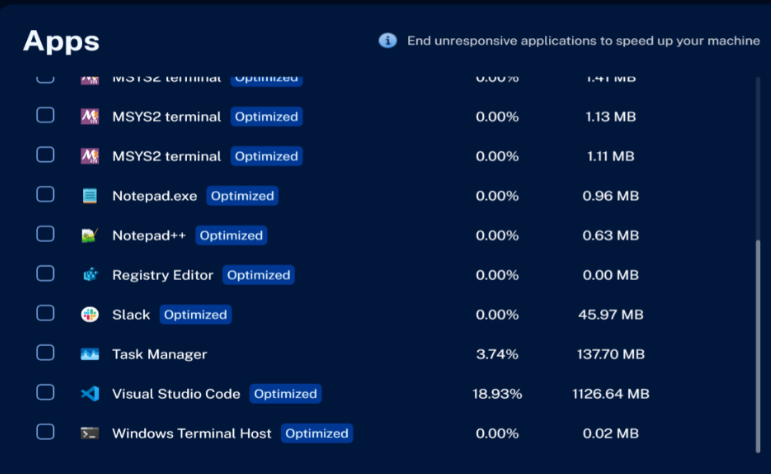Click the "0.00%" CPU value in the Registry Editor row
771x474 pixels.
coord(497,275)
